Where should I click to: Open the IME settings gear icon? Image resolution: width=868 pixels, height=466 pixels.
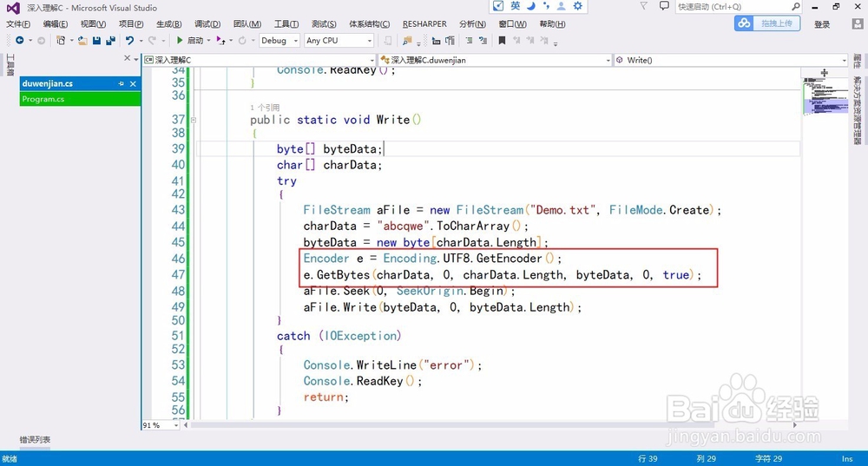point(577,6)
